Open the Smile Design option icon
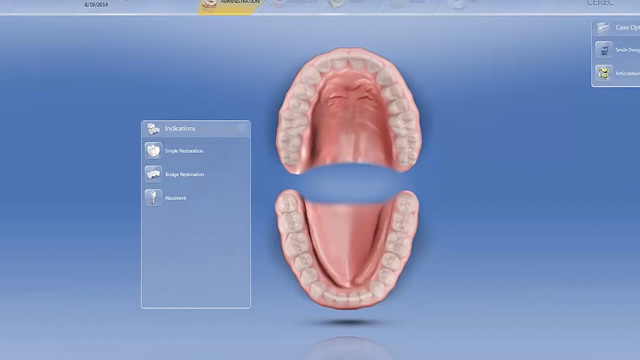The height and width of the screenshot is (360, 640). 604,50
